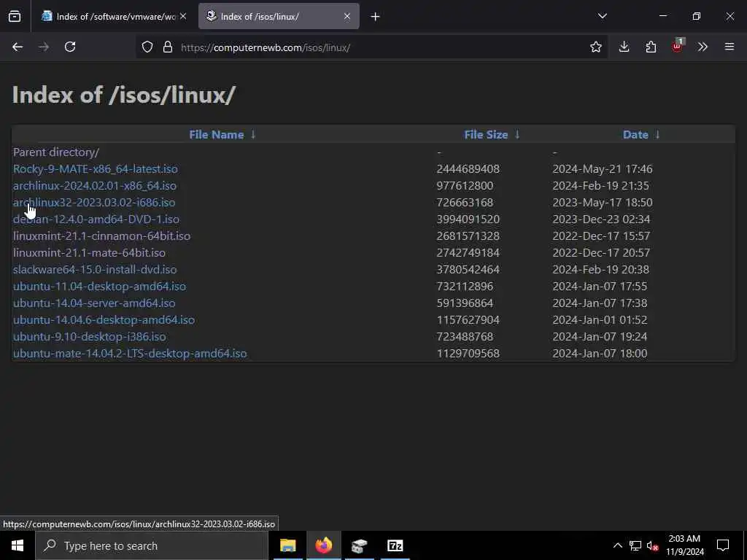Sort by File Name column header
Screen dimensions: 747x560
pos(216,135)
